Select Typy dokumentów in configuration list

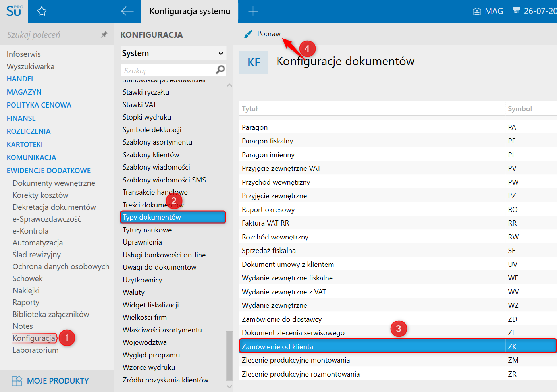tap(173, 217)
